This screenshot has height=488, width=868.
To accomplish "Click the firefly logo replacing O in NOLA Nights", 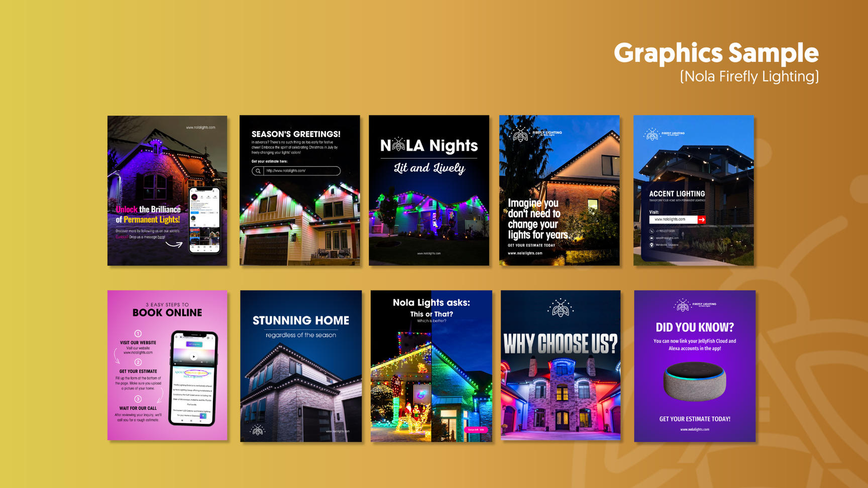I will (x=398, y=145).
